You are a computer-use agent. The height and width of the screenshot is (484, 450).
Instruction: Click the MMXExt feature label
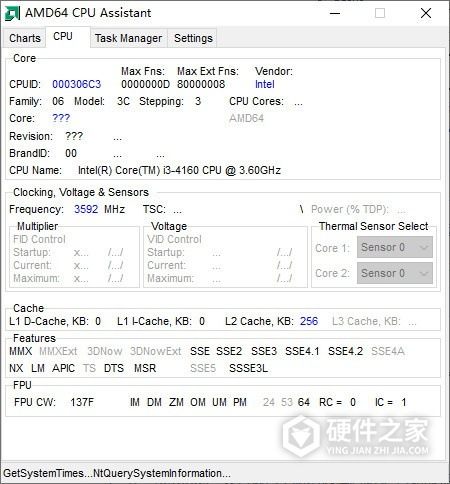58,351
